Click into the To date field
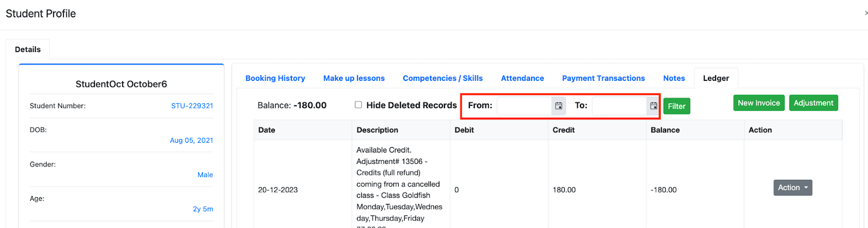This screenshot has height=228, width=868. point(619,106)
